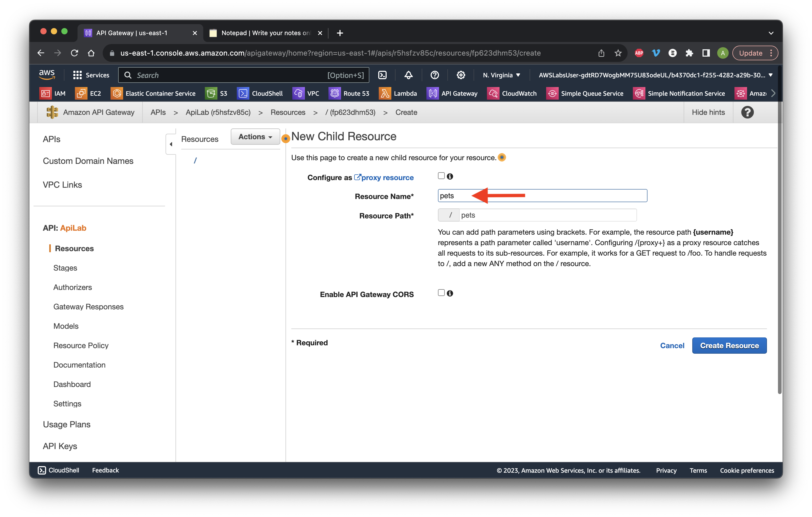The image size is (812, 517).
Task: Click the Resource Name input field
Action: (x=542, y=196)
